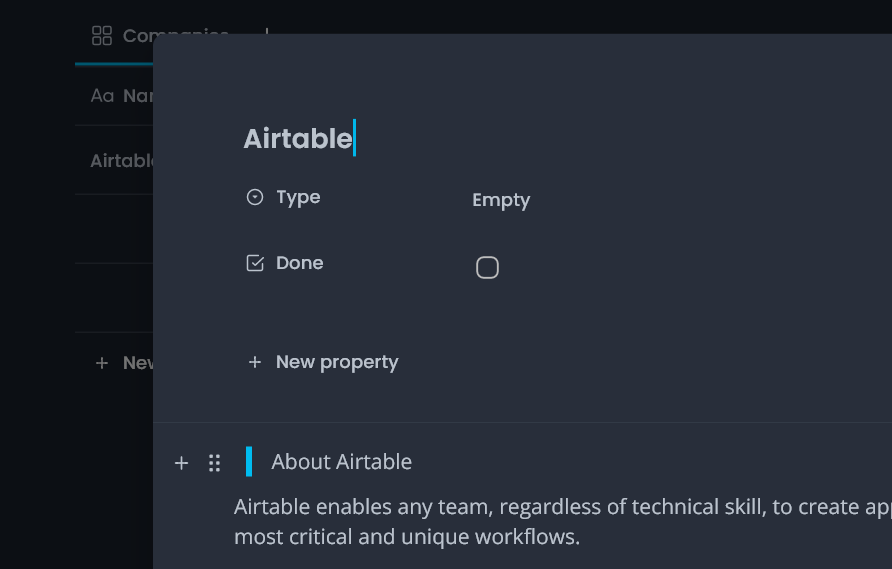This screenshot has width=892, height=569.
Task: Click the blue bar beside About Airtable
Action: (249, 461)
